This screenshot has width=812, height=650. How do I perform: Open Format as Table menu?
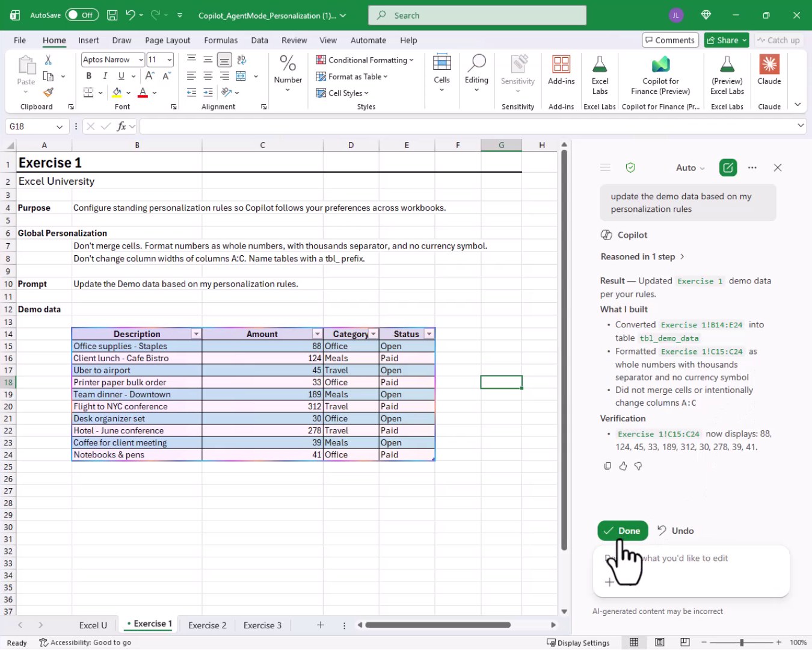coord(352,76)
